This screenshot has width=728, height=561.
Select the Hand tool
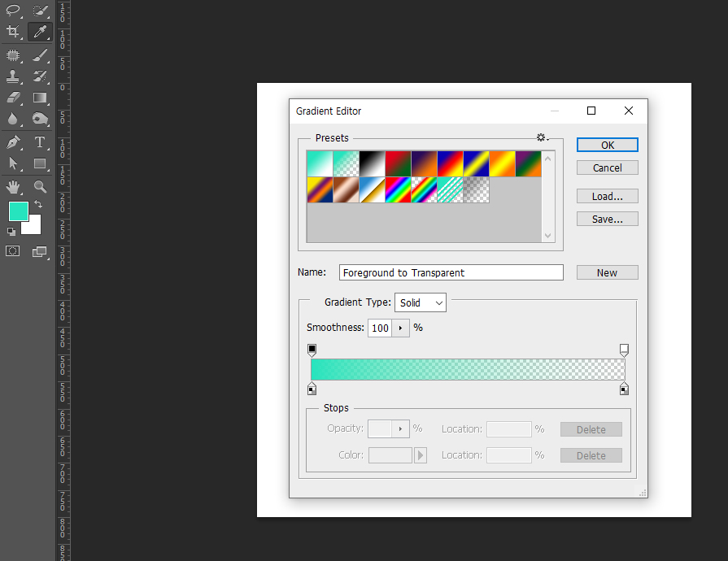[13, 186]
